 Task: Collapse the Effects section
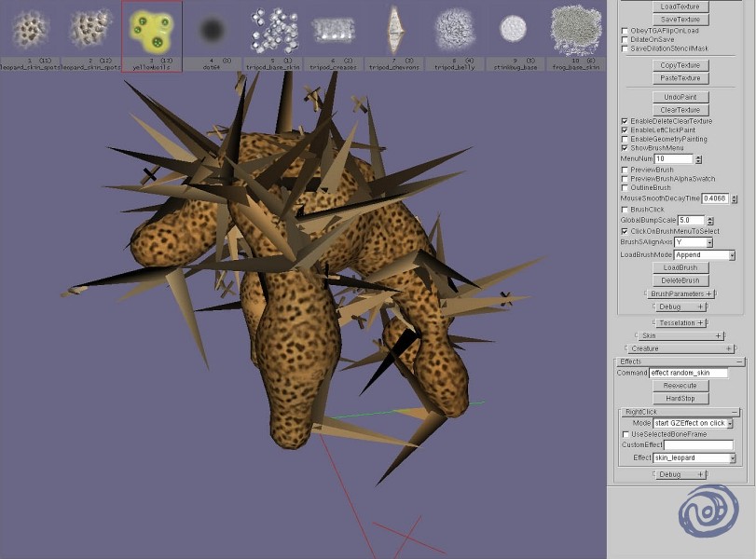680,361
